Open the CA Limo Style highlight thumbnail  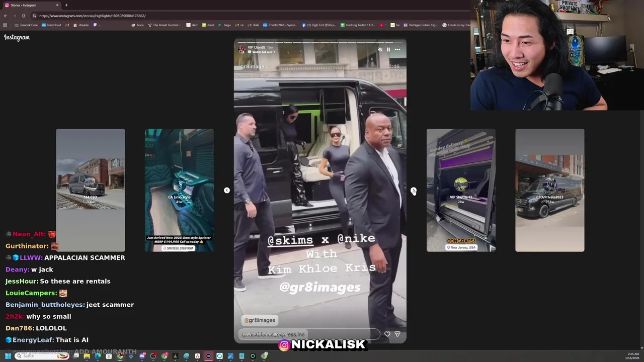pyautogui.click(x=179, y=190)
